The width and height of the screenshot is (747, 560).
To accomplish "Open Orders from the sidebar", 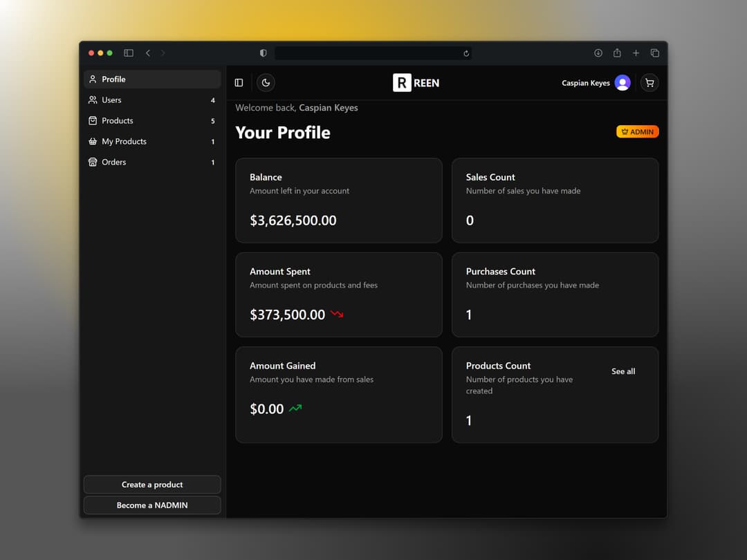I will pyautogui.click(x=152, y=162).
